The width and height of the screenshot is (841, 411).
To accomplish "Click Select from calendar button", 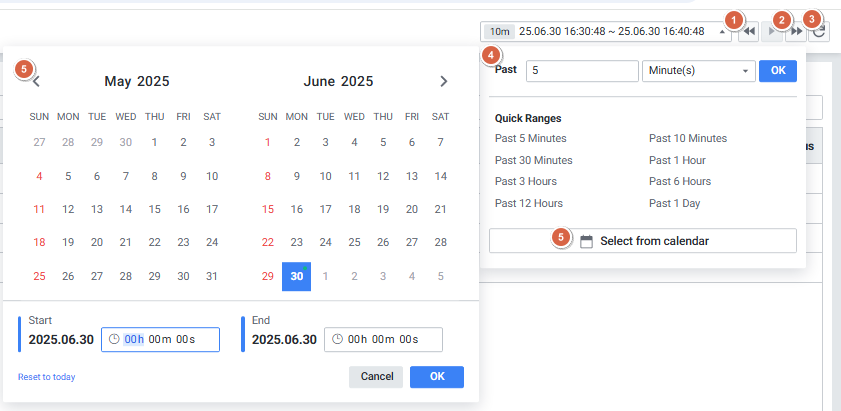I will [643, 241].
